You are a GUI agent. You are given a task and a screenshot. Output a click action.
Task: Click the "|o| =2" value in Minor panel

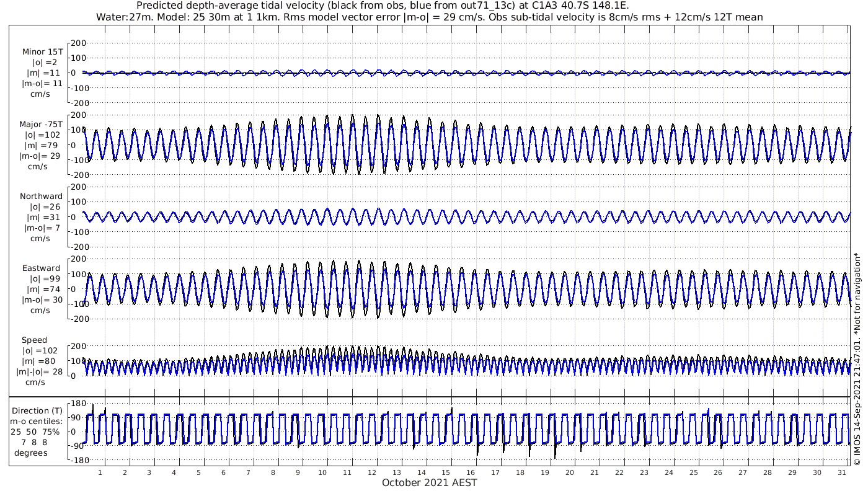[x=45, y=63]
